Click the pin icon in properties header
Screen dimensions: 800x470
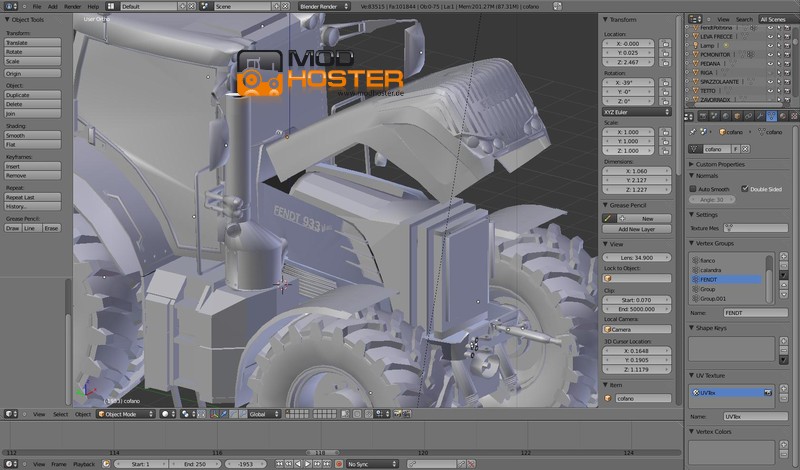tap(692, 132)
